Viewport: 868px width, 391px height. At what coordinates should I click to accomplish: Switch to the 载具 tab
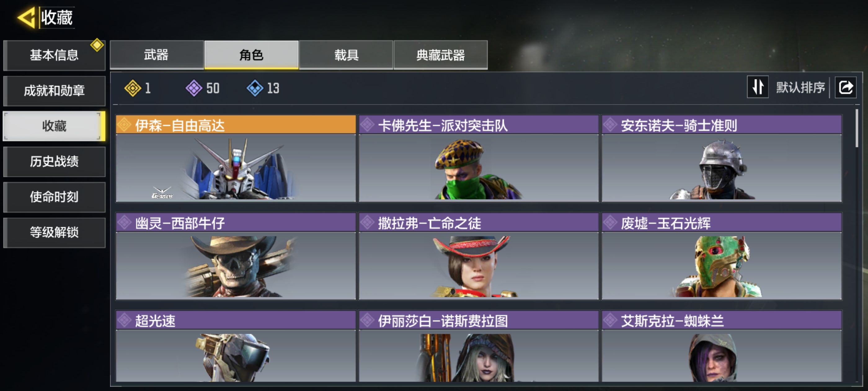pos(346,55)
